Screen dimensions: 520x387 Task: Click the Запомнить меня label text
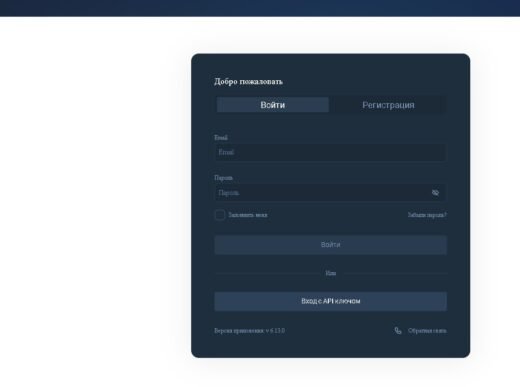[x=248, y=215]
